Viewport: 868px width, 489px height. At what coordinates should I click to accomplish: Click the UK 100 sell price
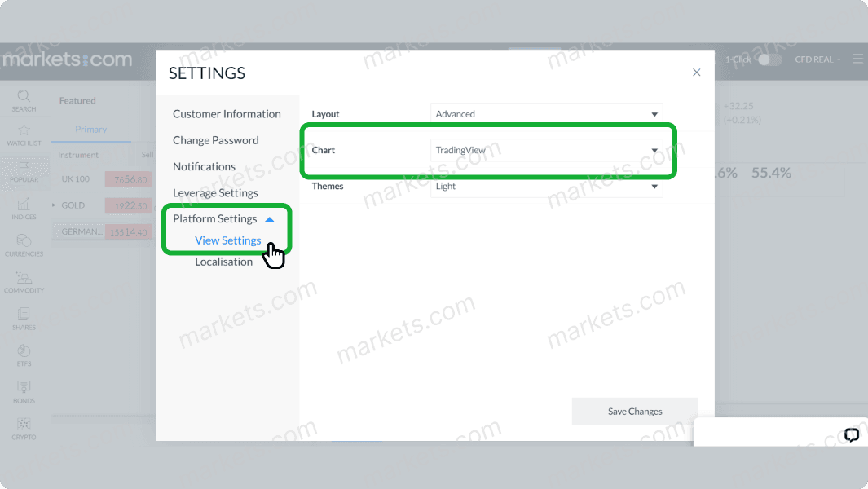point(128,178)
